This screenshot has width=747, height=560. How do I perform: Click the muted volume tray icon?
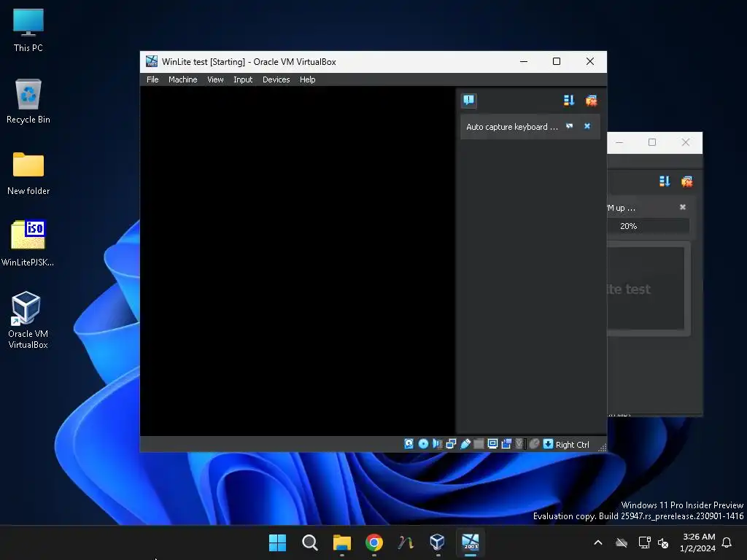point(662,542)
